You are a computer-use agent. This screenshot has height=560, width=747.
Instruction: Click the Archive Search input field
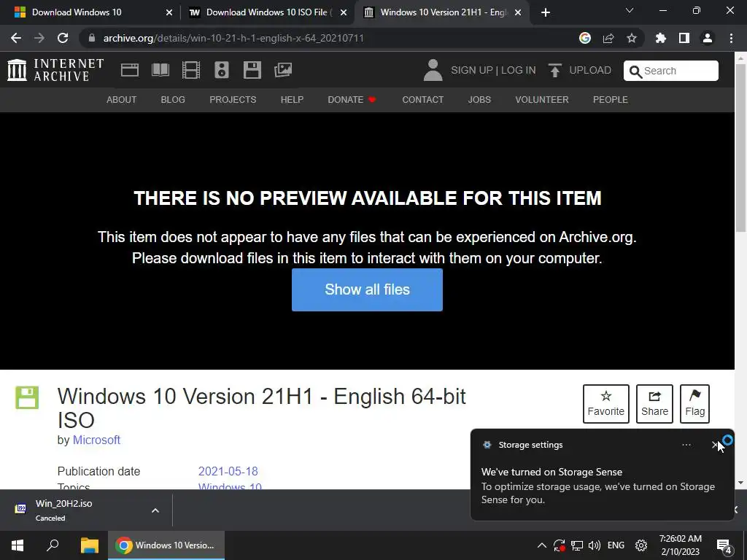click(671, 71)
